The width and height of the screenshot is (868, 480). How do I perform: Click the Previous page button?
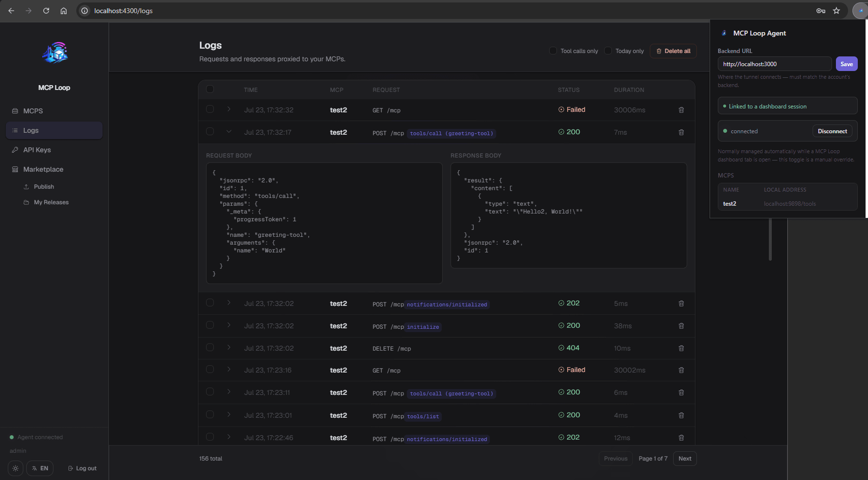(616, 459)
